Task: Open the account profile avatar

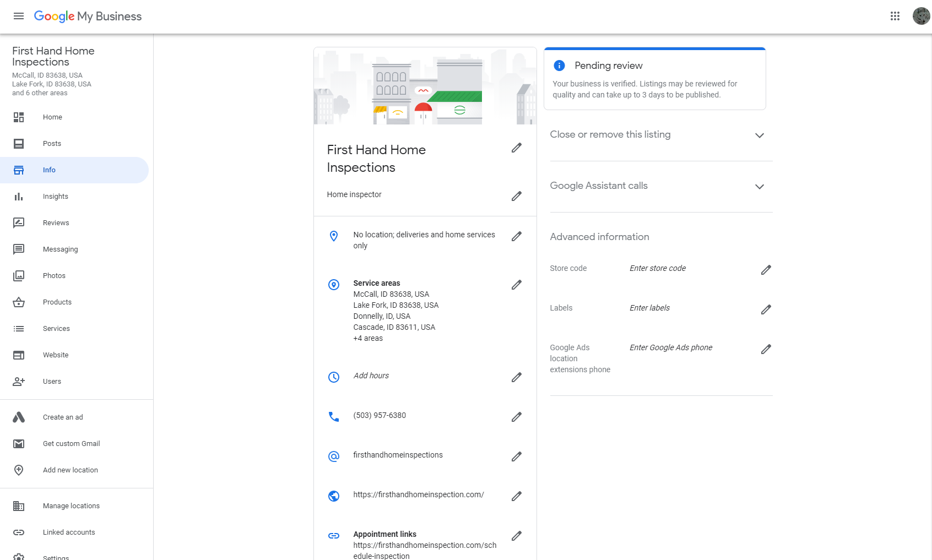Action: (921, 16)
